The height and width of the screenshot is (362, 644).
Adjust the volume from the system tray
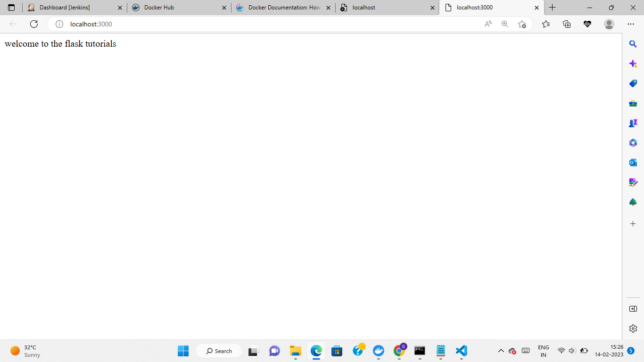(x=572, y=351)
